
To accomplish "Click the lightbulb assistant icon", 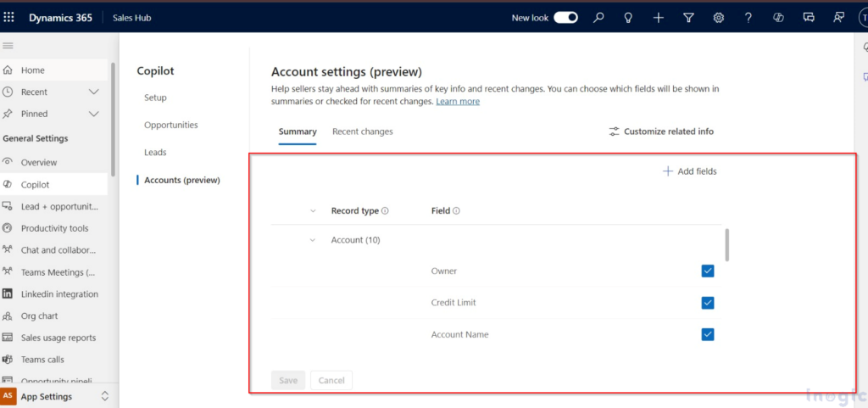I will [628, 18].
